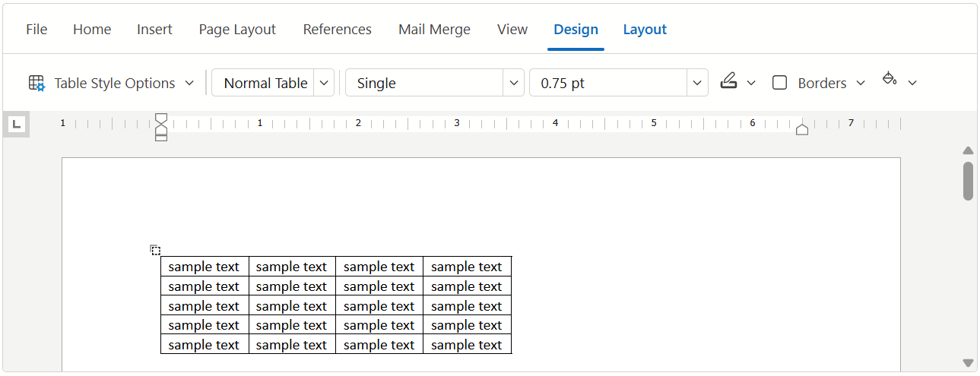Open the table style gallery dropdown arrow
The width and height of the screenshot is (980, 376).
(324, 83)
